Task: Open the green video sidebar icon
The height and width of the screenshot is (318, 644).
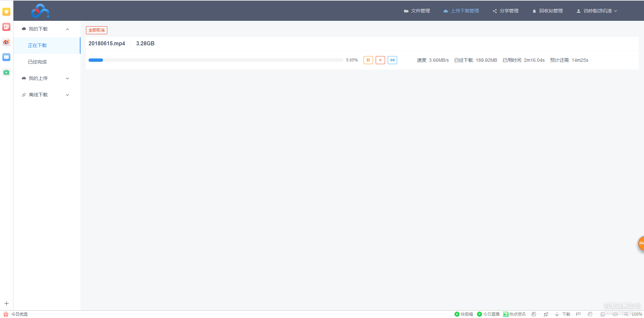Action: point(6,72)
